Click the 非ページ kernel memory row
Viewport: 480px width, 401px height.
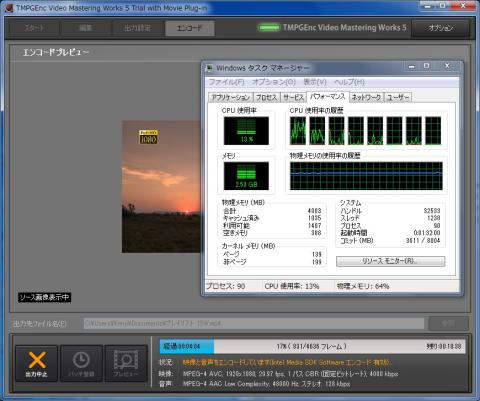272,262
